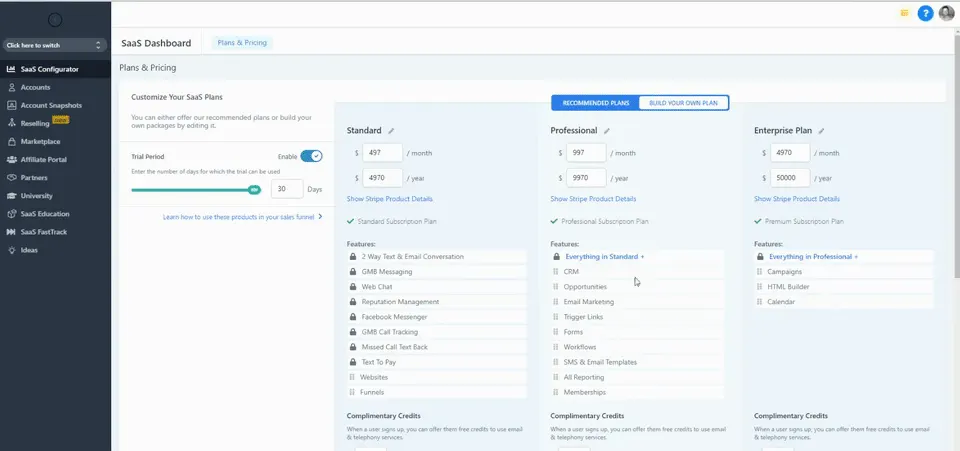This screenshot has height=451, width=960.
Task: Click the Standard Subscription Plan text
Action: click(397, 222)
